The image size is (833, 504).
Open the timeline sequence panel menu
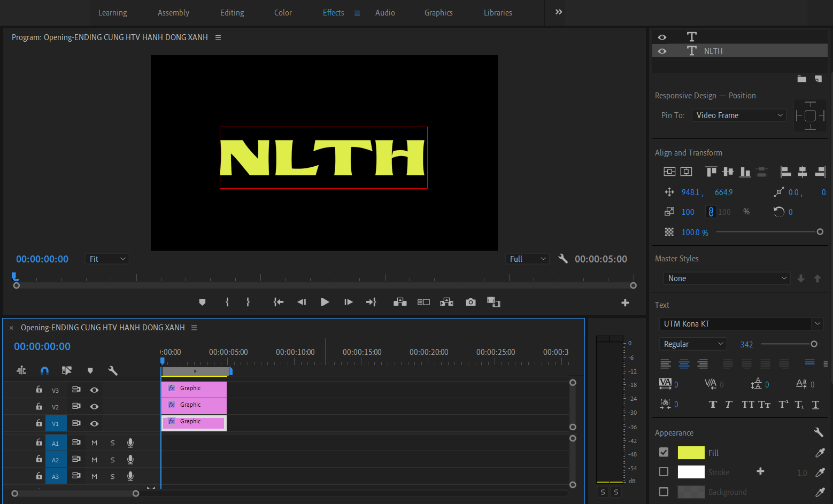[194, 328]
